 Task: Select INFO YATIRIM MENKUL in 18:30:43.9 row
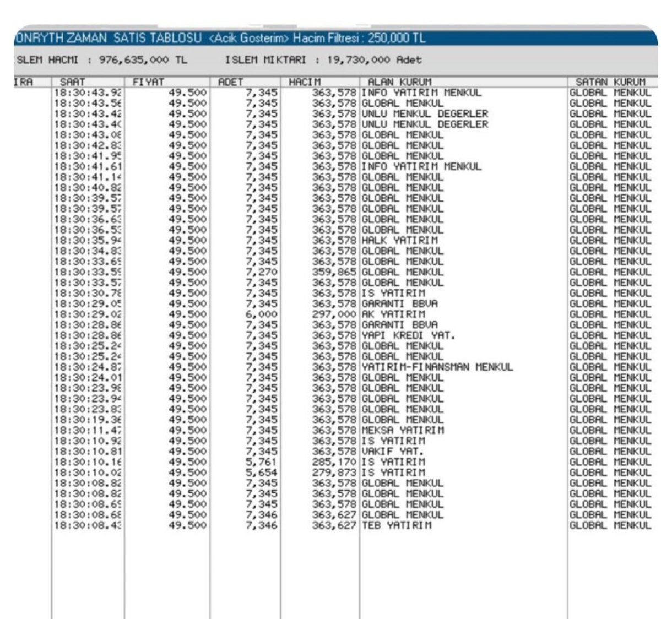[x=421, y=93]
